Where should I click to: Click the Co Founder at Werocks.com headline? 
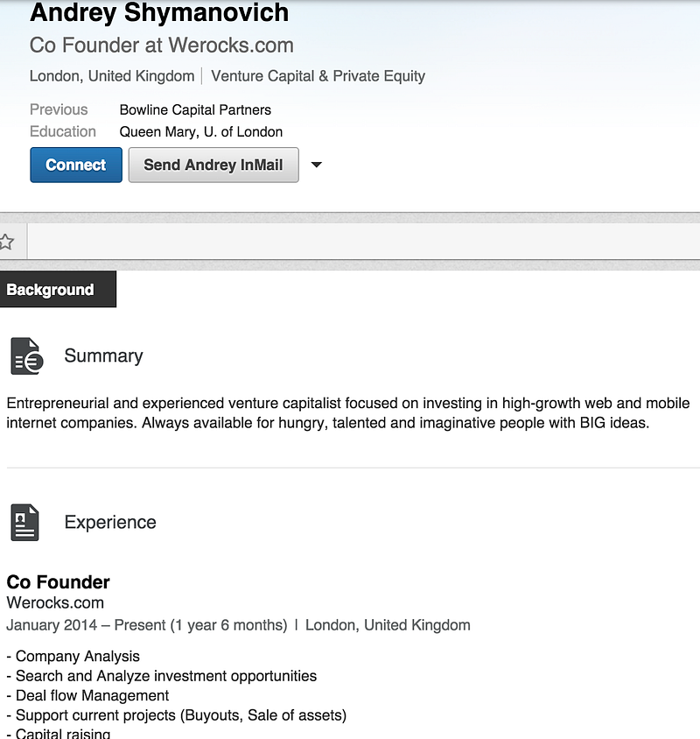coord(162,46)
